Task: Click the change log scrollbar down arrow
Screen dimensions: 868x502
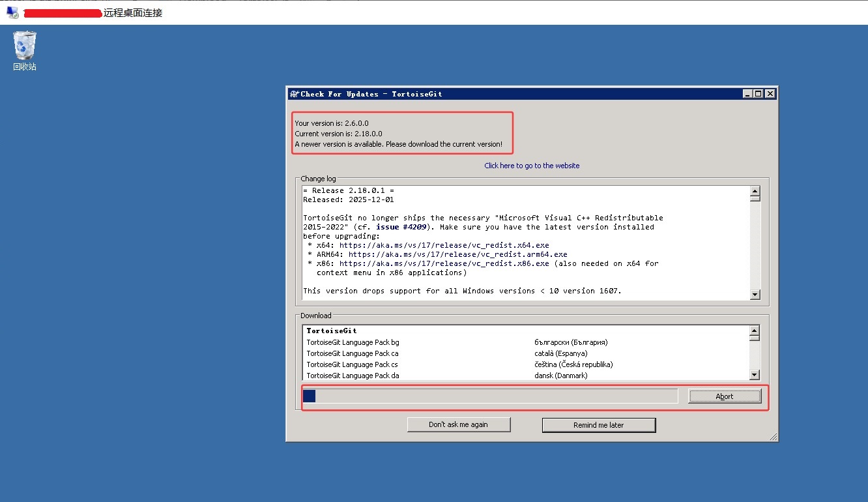Action: (755, 295)
